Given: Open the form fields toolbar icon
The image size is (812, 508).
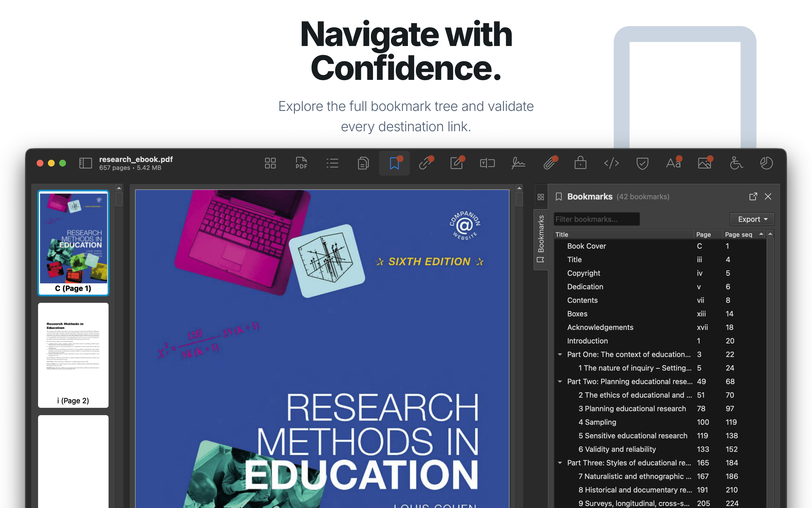Looking at the screenshot, I should point(487,163).
